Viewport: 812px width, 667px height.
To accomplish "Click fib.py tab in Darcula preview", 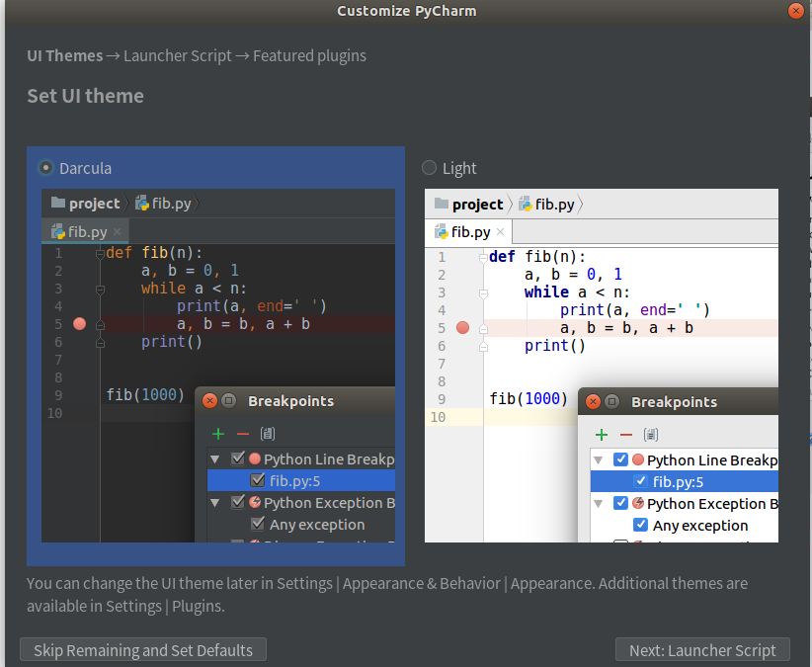I will point(85,231).
